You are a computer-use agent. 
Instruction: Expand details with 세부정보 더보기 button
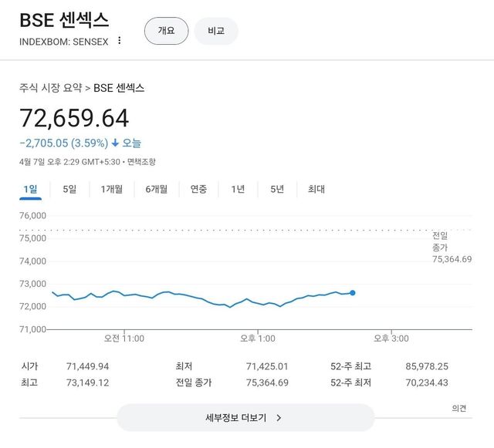(x=245, y=418)
